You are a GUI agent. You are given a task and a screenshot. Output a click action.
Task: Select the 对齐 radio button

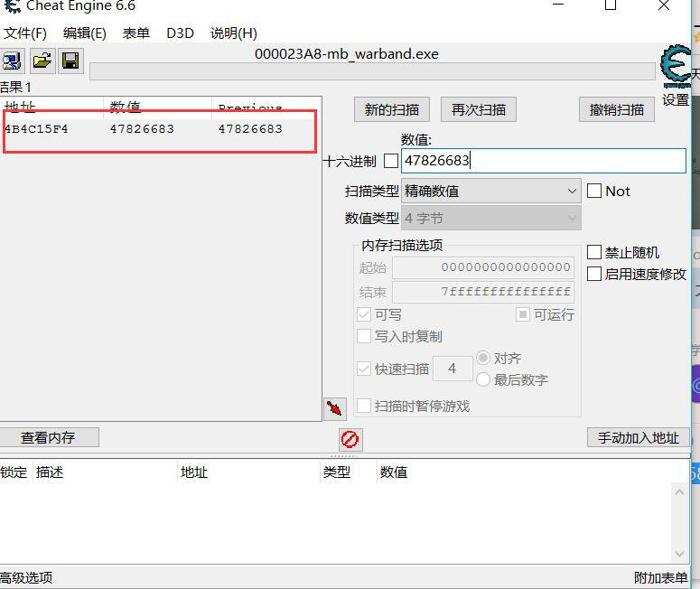point(483,358)
